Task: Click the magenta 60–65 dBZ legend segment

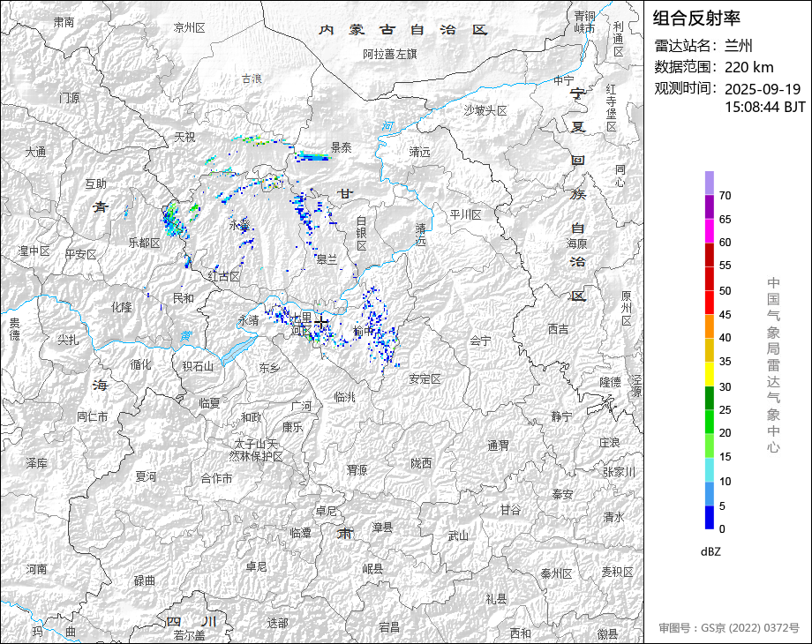Action: (710, 230)
